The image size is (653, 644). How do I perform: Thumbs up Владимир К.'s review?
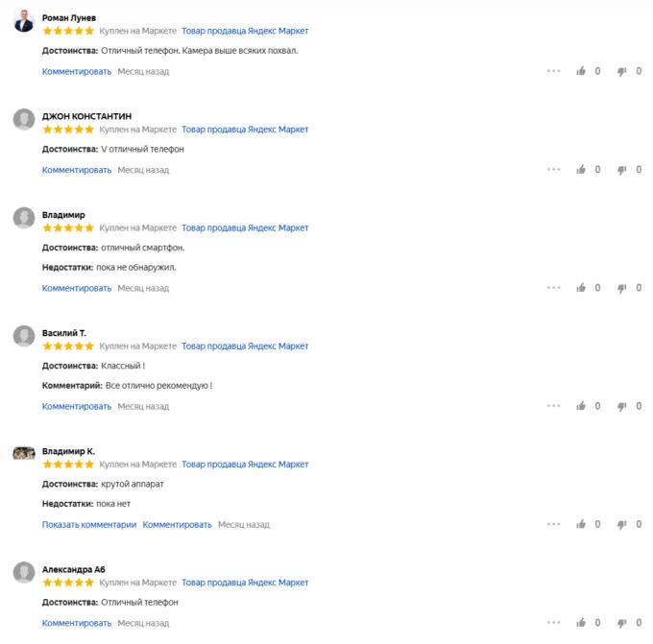tap(581, 524)
